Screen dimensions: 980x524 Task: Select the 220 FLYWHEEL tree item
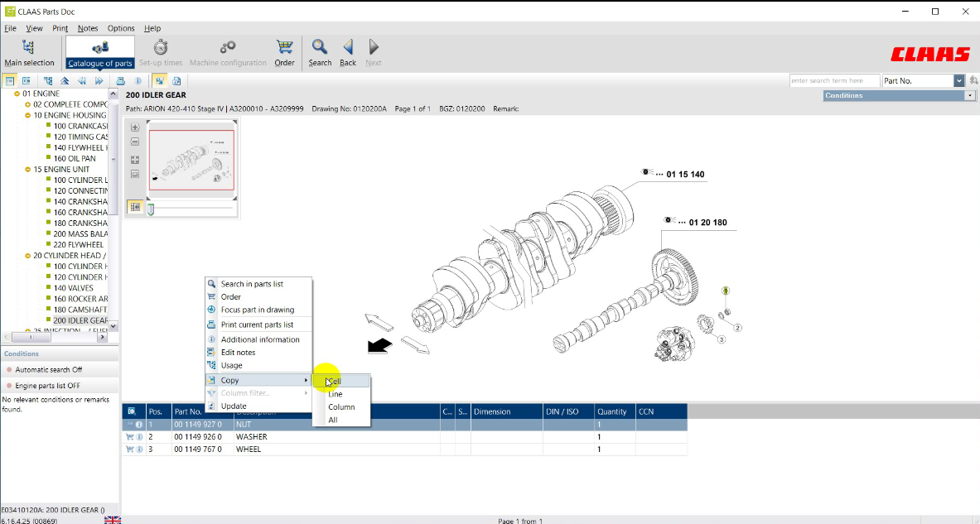(x=78, y=245)
